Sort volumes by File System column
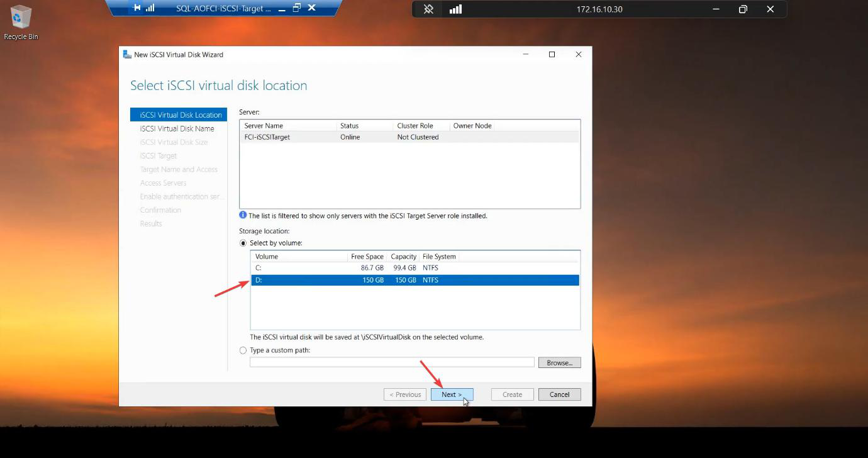Screen dimensions: 868x458 pyautogui.click(x=439, y=257)
